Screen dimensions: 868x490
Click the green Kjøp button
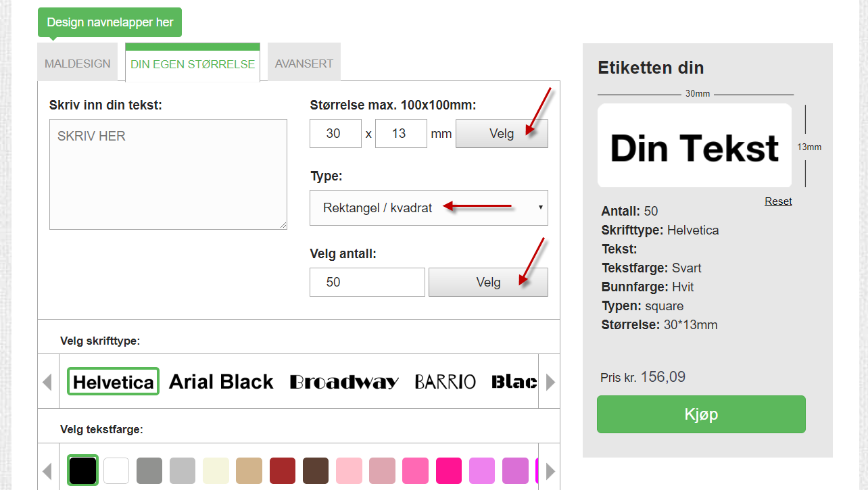[701, 414]
